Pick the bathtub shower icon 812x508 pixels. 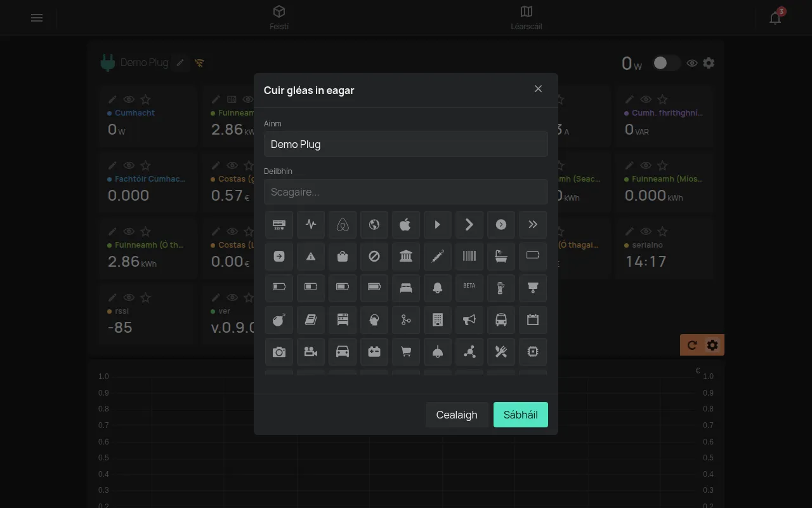point(501,256)
